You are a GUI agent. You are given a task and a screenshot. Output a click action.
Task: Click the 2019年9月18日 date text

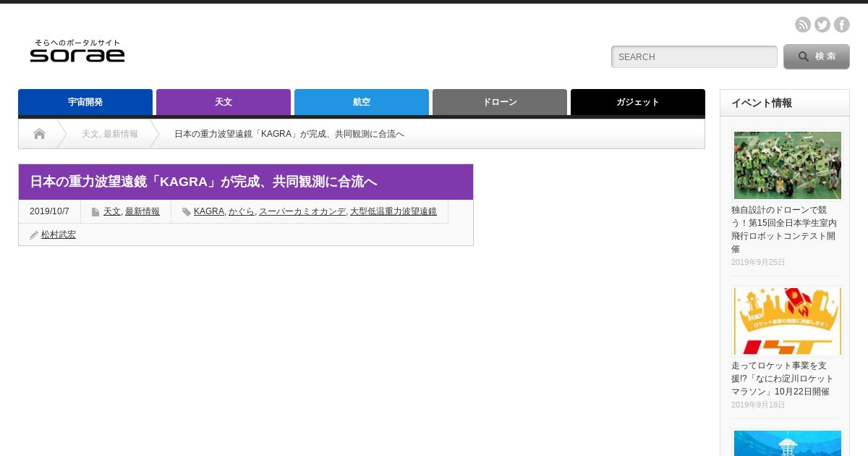[x=758, y=405]
